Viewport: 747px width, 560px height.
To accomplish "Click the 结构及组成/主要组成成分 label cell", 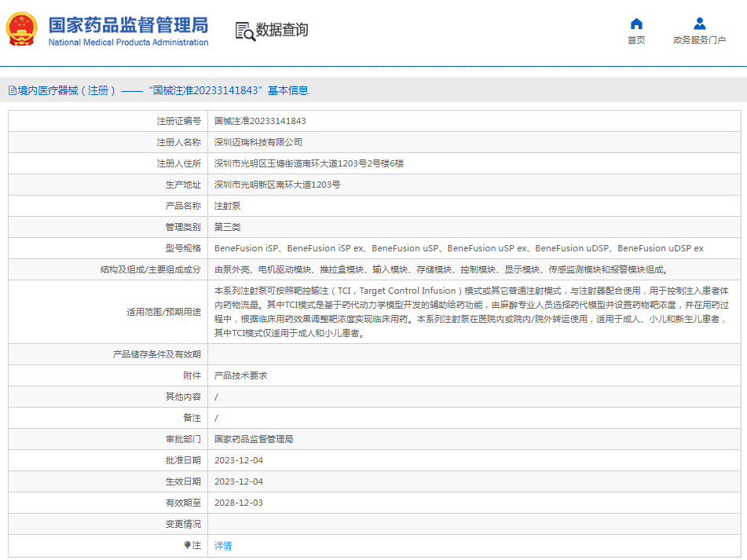I will click(108, 269).
